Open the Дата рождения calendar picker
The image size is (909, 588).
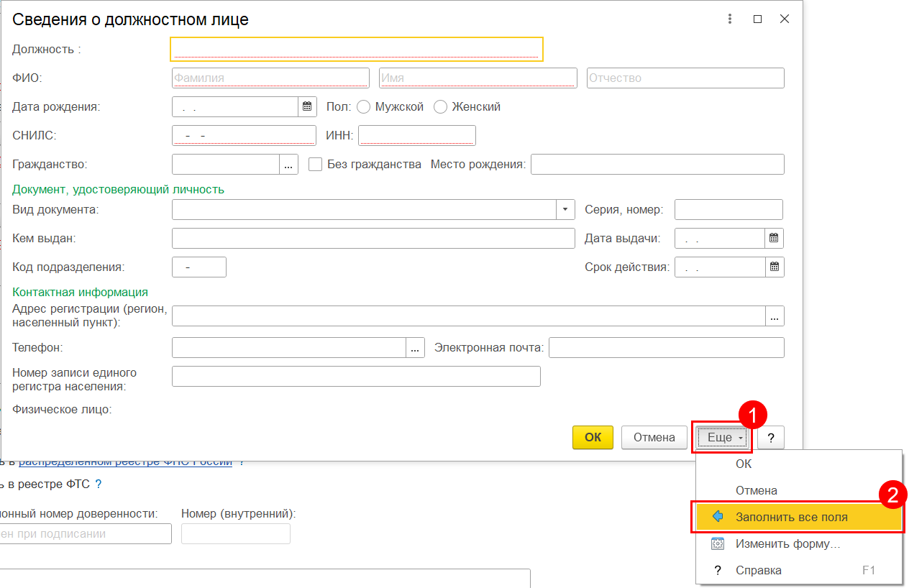(x=307, y=106)
